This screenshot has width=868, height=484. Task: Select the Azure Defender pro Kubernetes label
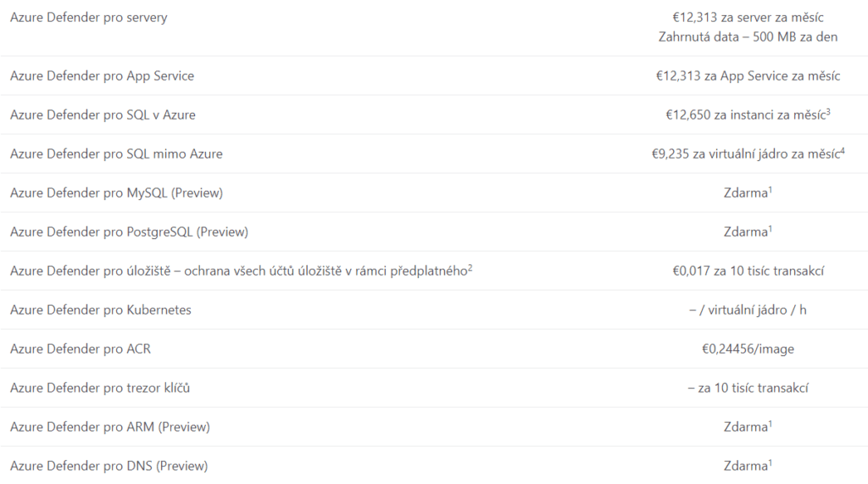click(x=101, y=310)
